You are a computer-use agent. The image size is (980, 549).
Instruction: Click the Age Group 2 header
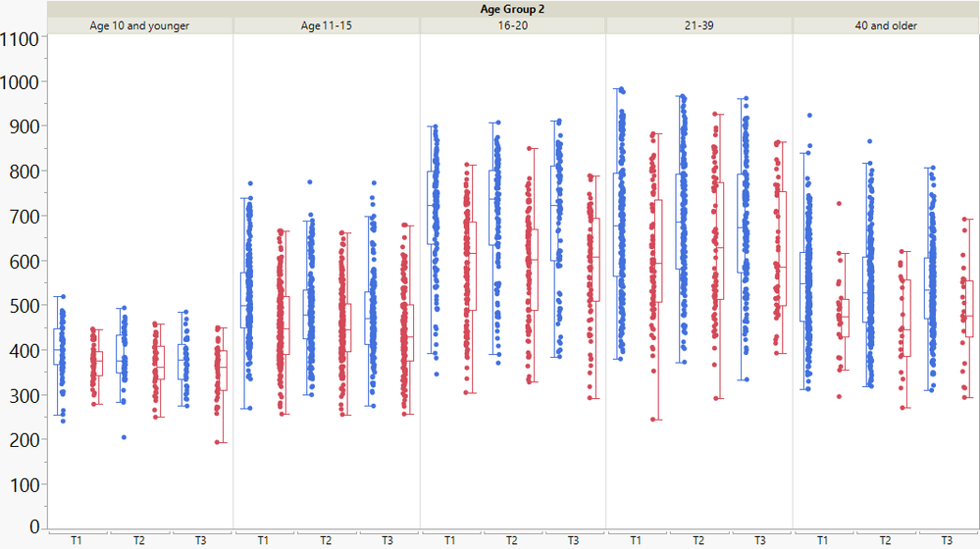(512, 9)
